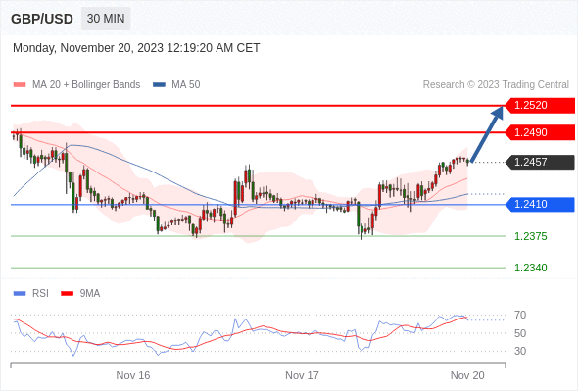Click the 1.2340 support level label
This screenshot has width=578, height=392.
[530, 268]
